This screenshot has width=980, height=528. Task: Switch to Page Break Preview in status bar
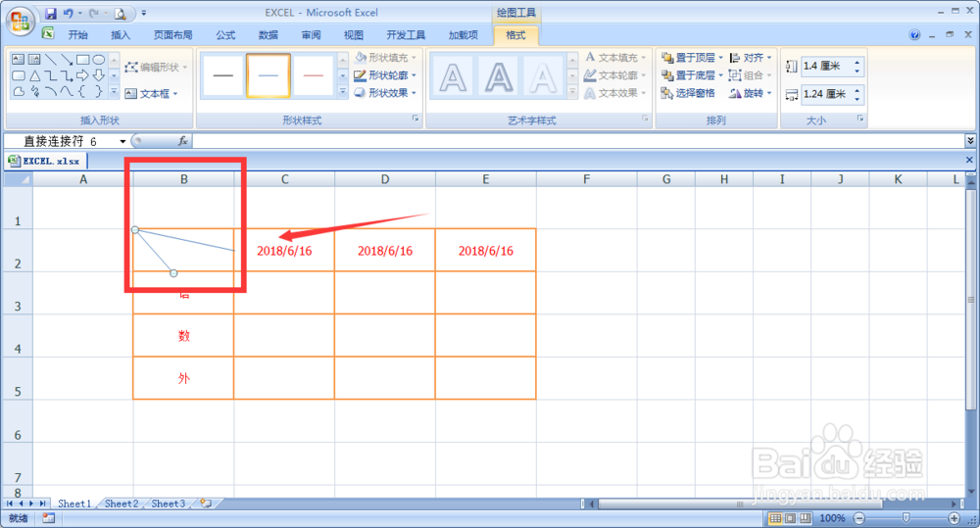tap(805, 518)
